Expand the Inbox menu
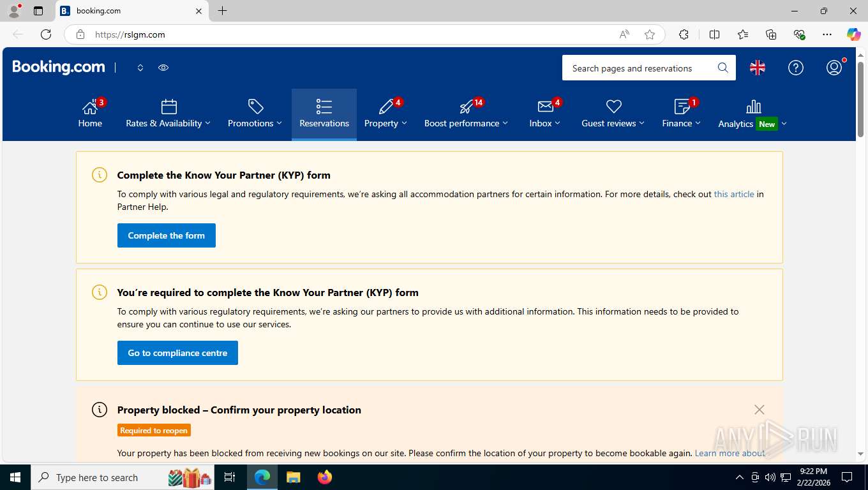 pyautogui.click(x=544, y=114)
